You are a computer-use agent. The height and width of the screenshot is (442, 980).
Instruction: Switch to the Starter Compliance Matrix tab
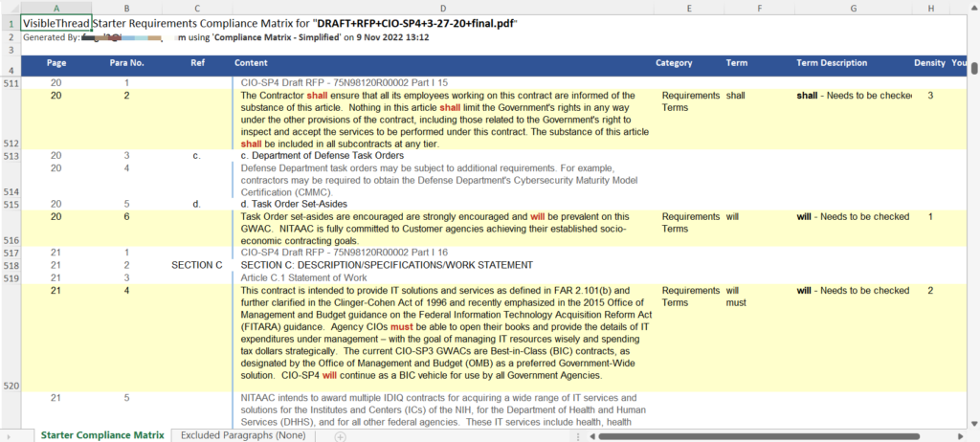tap(101, 435)
